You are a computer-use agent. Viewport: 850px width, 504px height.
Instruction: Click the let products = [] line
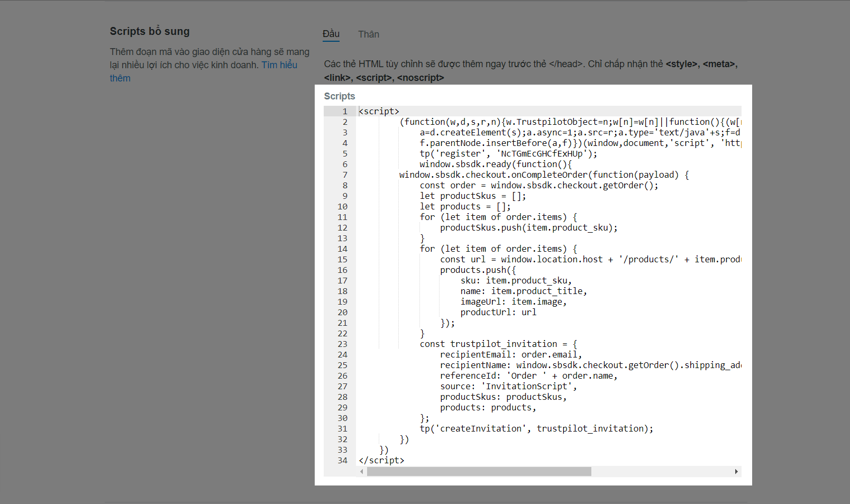click(x=465, y=206)
